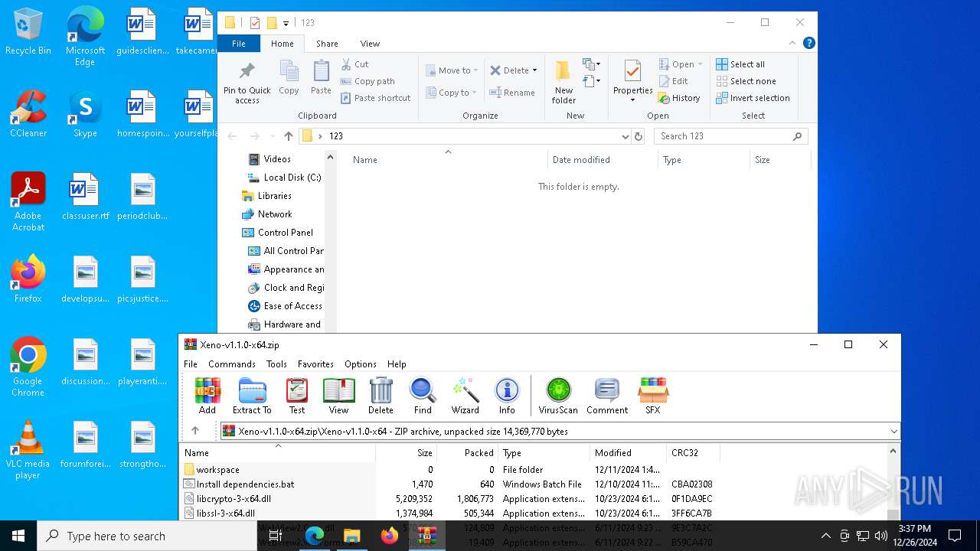Click Invert selection in Explorer ribbon
980x551 pixels.
753,98
